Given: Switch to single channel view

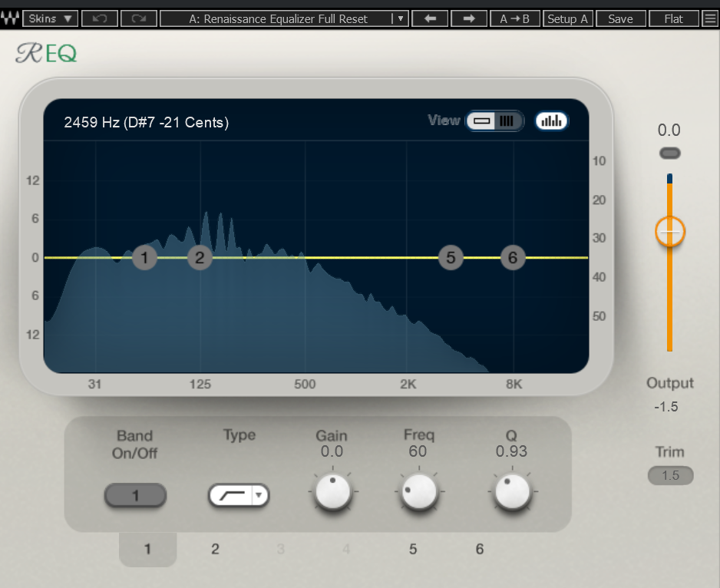Looking at the screenshot, I should pos(481,121).
